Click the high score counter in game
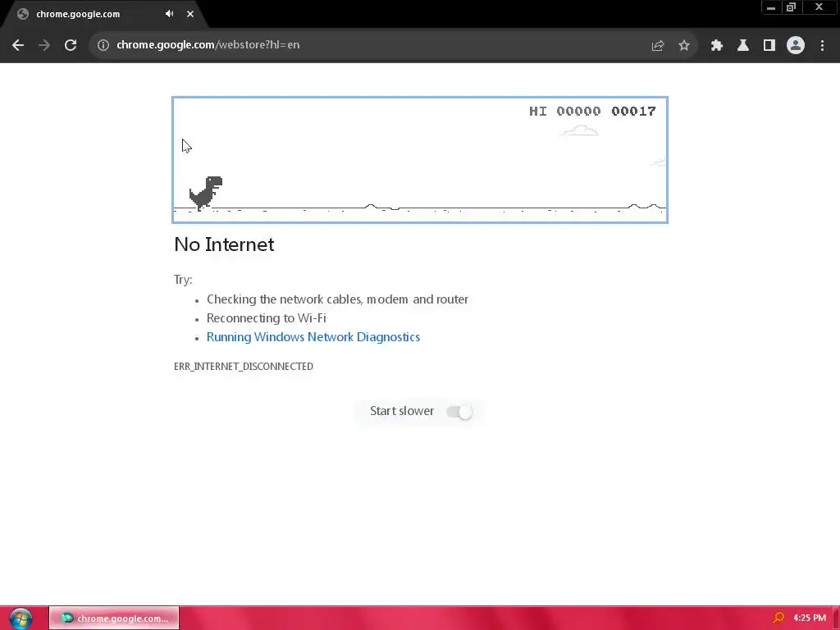The width and height of the screenshot is (840, 630). [564, 111]
